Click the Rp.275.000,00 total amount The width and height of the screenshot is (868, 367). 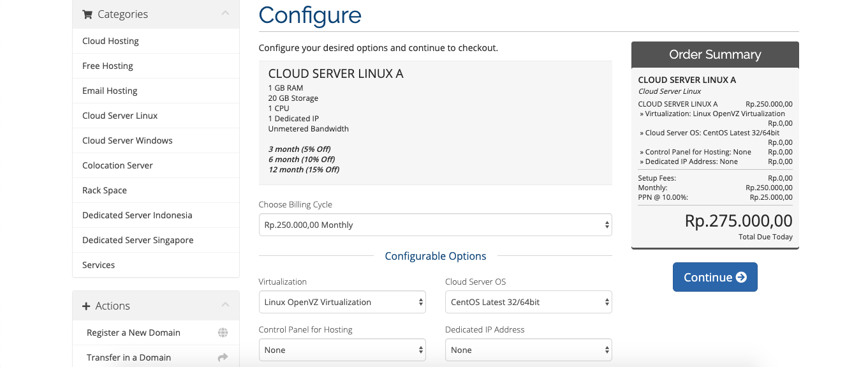click(x=739, y=221)
